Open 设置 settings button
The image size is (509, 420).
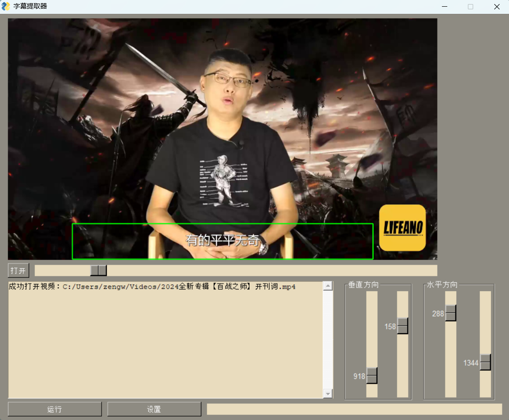tap(154, 409)
